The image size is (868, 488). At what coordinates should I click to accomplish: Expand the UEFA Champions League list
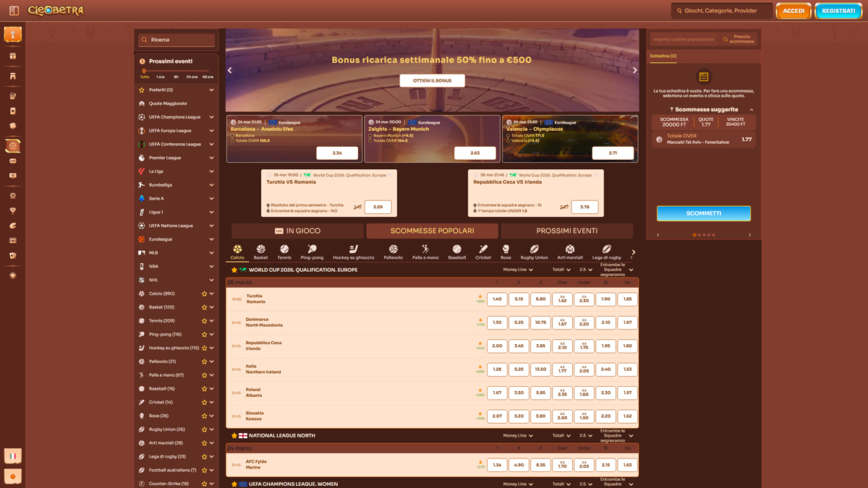(211, 117)
